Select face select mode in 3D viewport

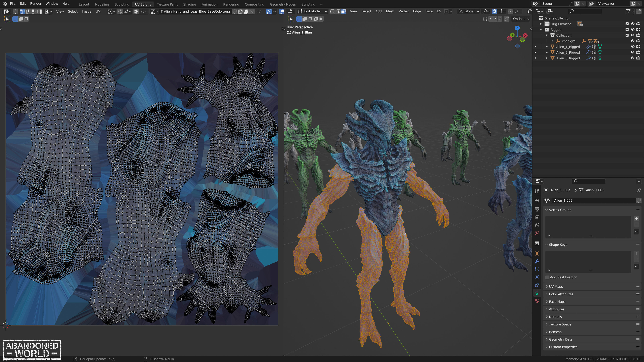(x=344, y=11)
